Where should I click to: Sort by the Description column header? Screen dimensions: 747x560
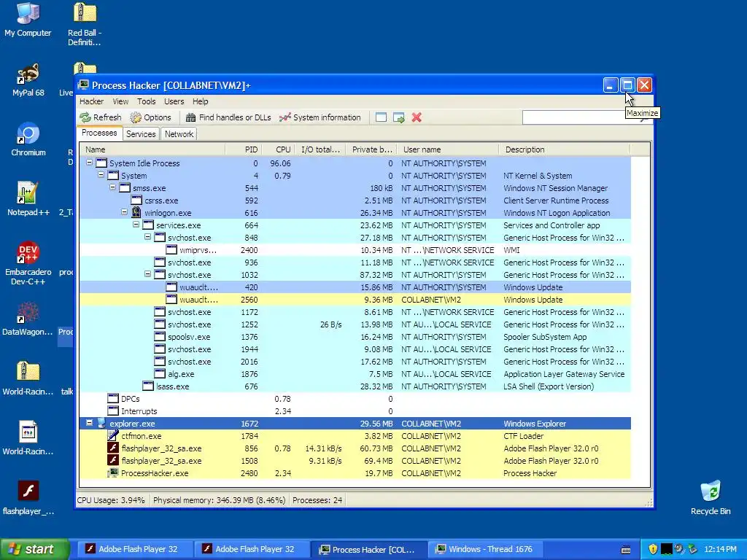[565, 149]
